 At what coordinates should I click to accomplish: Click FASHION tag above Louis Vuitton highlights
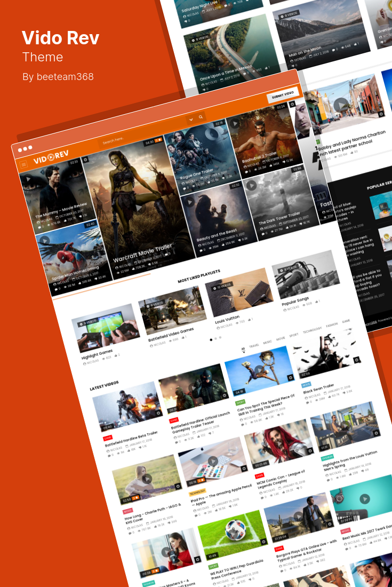[327, 457]
